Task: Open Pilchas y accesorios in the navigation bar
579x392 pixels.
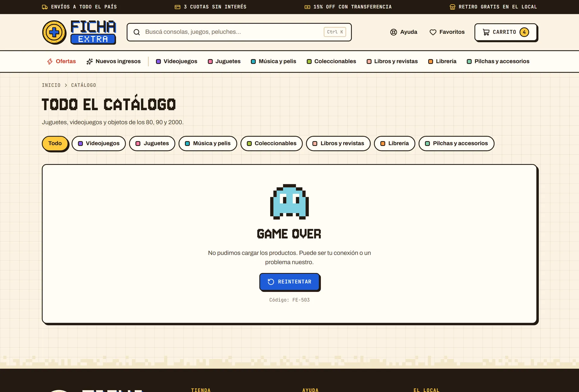Action: point(498,62)
